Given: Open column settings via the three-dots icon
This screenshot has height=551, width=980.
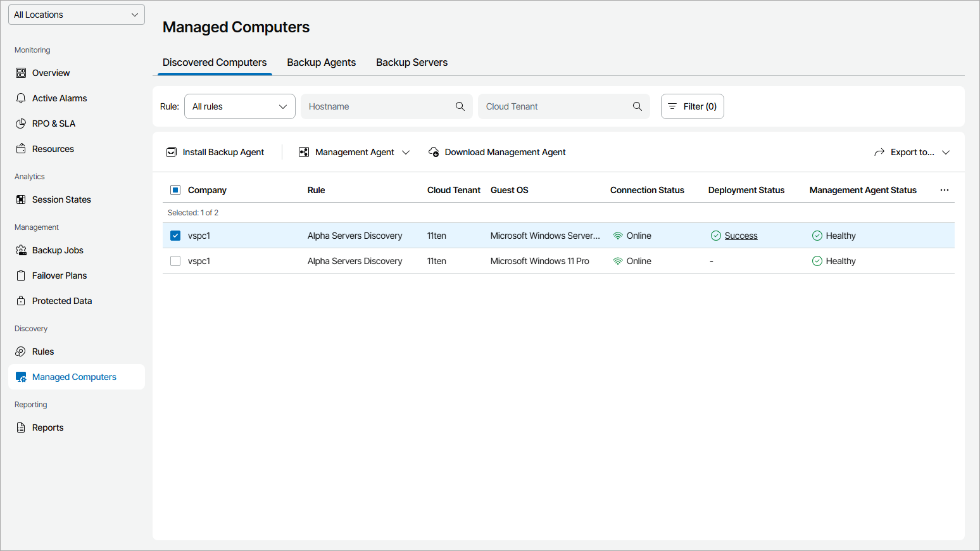Looking at the screenshot, I should coord(945,190).
